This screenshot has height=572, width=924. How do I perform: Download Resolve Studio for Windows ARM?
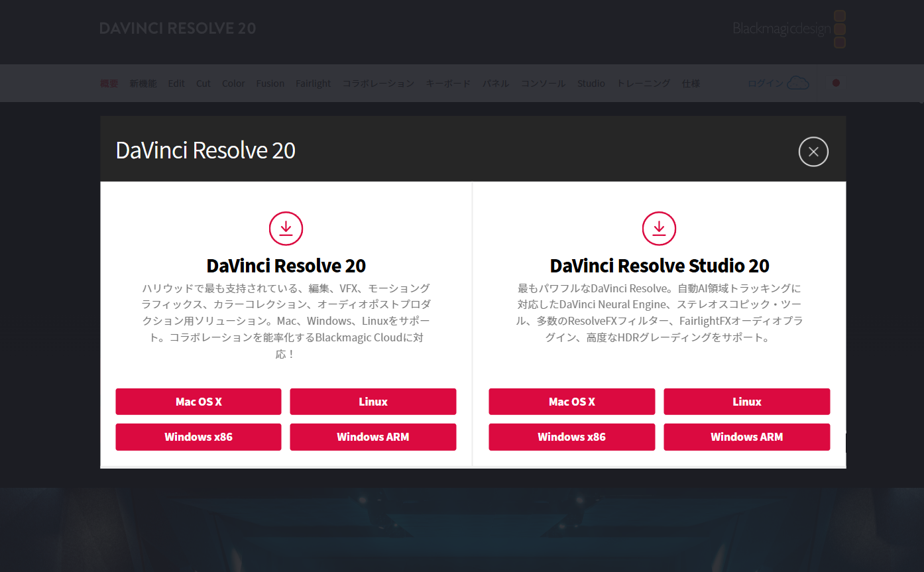746,437
